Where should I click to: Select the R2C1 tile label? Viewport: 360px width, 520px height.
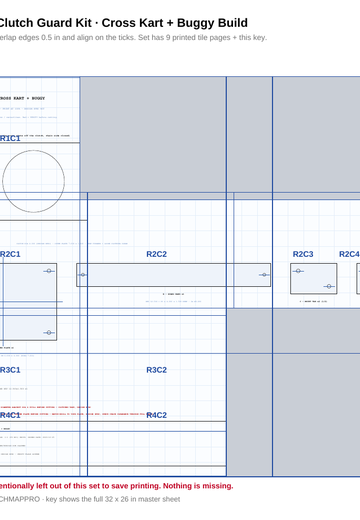pyautogui.click(x=10, y=254)
